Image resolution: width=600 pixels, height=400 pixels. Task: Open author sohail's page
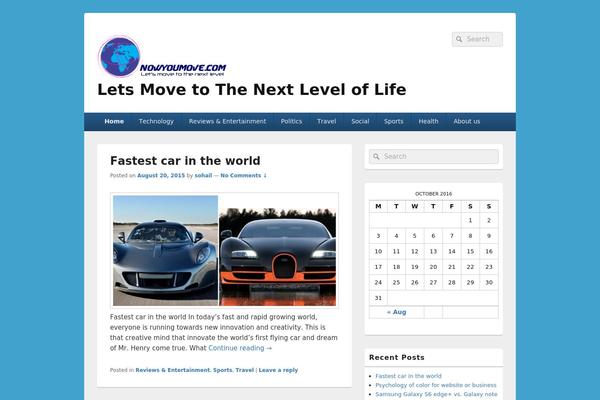(x=203, y=176)
